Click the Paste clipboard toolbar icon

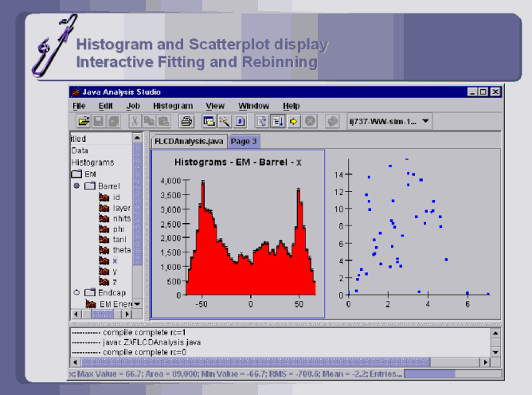tap(163, 121)
